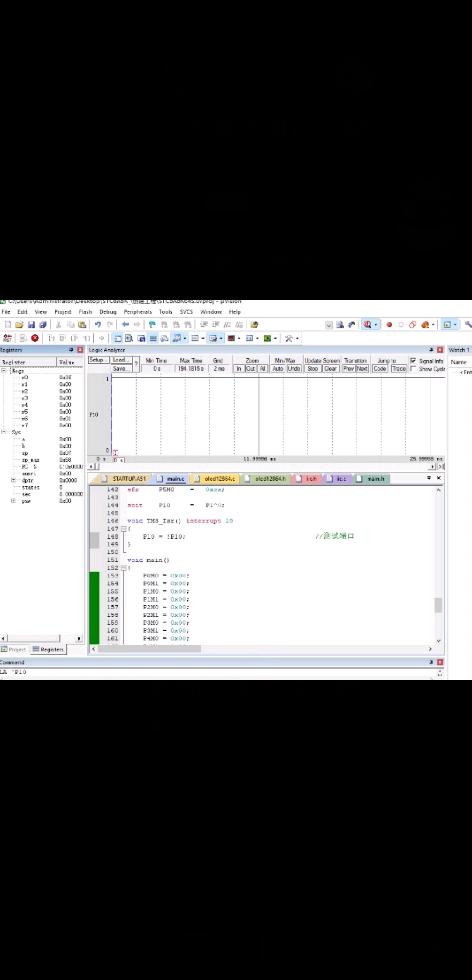Open the Peripherals menu
This screenshot has height=980, width=472.
(138, 312)
